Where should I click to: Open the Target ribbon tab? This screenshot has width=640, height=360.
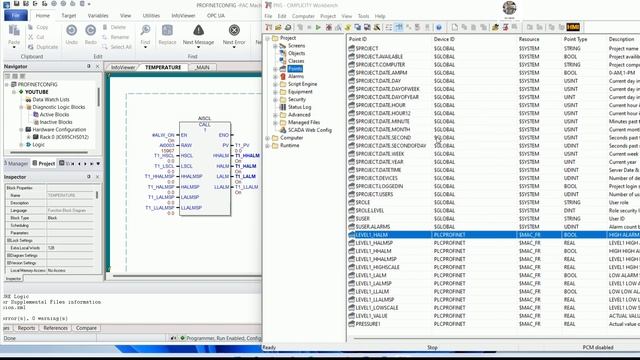coord(69,16)
